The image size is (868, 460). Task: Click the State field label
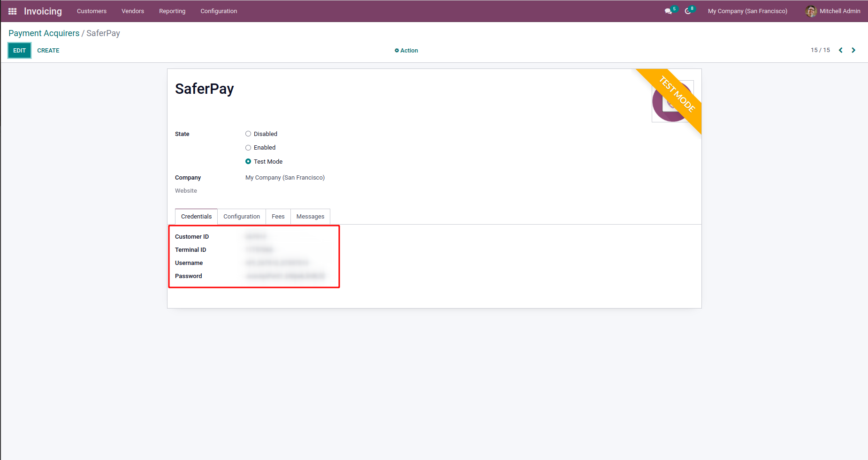182,134
